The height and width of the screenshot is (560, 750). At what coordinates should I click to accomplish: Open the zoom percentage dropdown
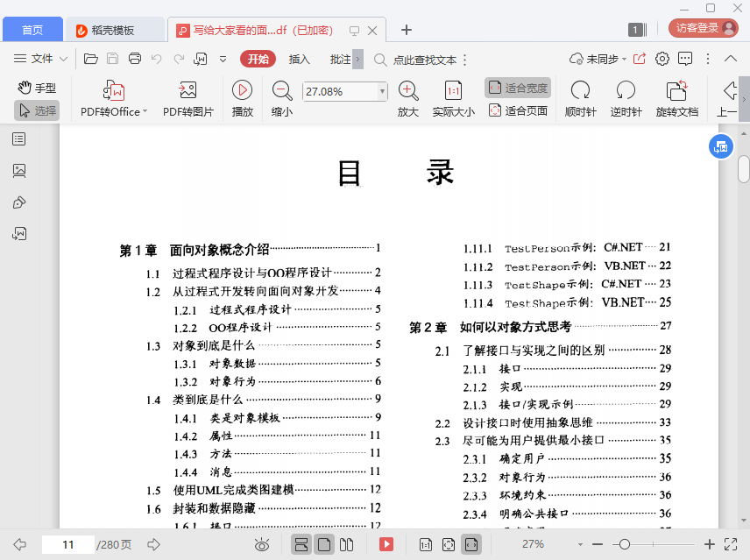382,91
